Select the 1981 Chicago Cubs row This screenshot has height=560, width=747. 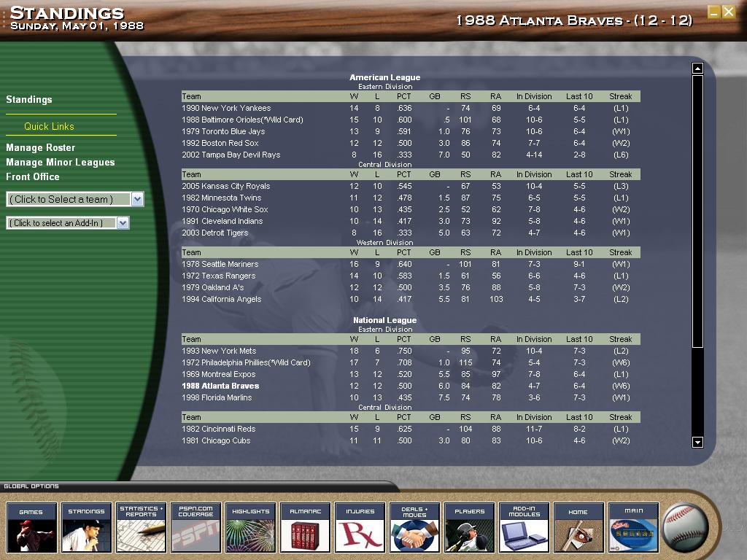(x=411, y=440)
